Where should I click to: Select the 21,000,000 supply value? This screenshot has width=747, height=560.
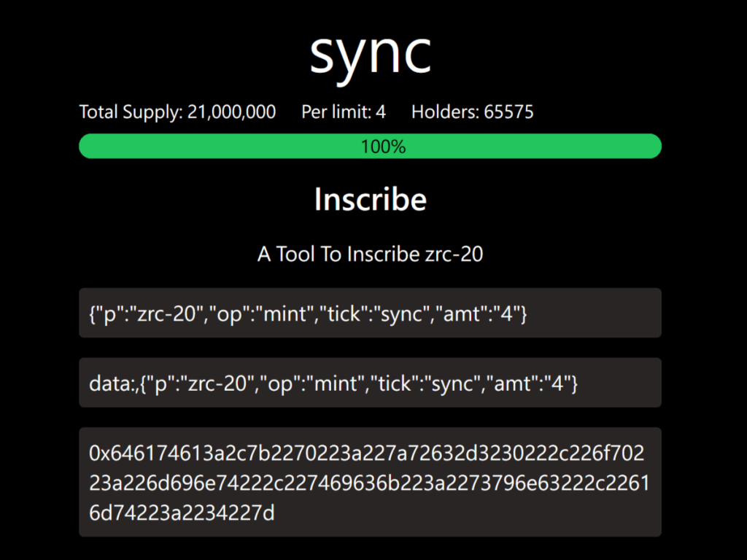(x=232, y=112)
